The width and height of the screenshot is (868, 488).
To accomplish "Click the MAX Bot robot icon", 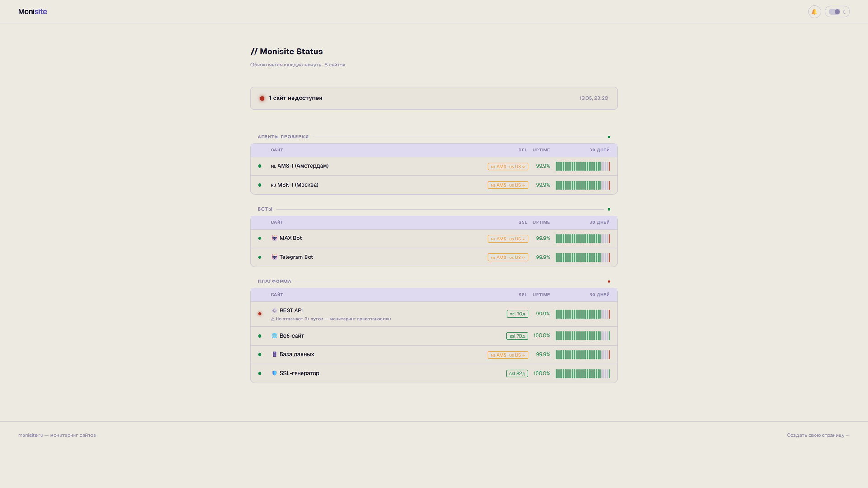I will pos(274,238).
